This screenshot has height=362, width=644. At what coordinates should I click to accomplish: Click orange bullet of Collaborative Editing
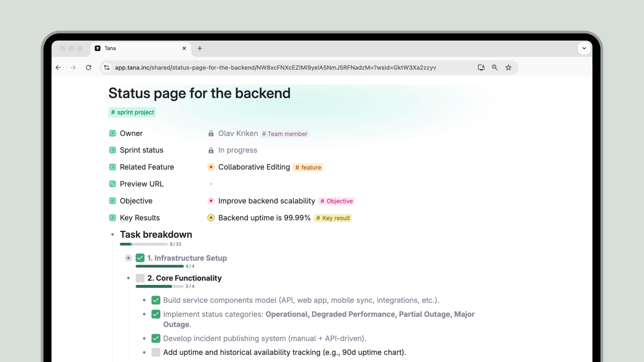(211, 167)
